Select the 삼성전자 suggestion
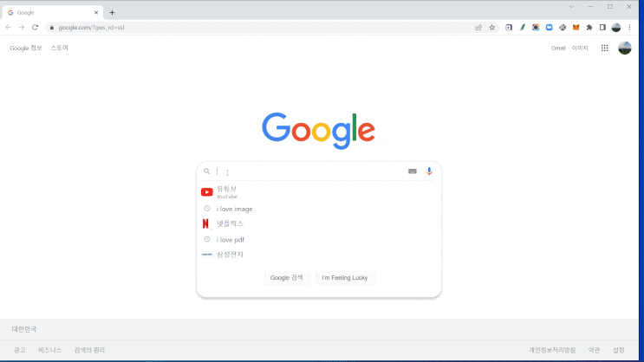The width and height of the screenshot is (644, 362). [x=319, y=255]
